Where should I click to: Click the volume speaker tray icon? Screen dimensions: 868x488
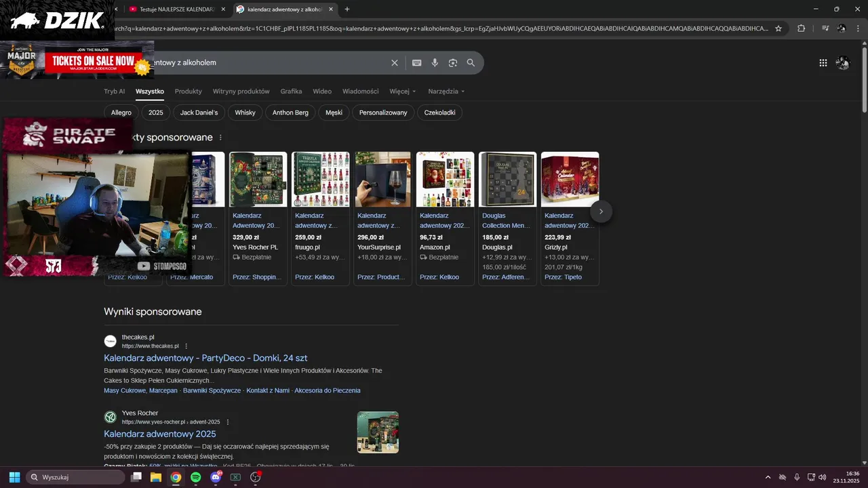[x=823, y=477]
